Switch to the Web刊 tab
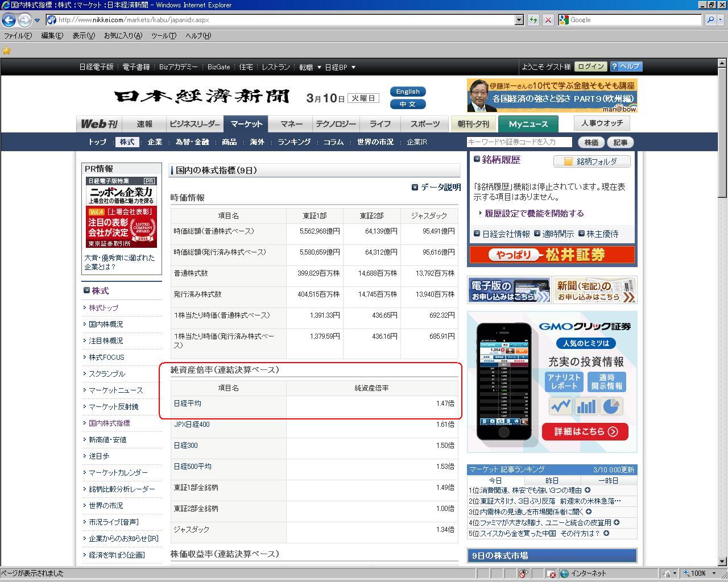The image size is (728, 582). click(99, 124)
